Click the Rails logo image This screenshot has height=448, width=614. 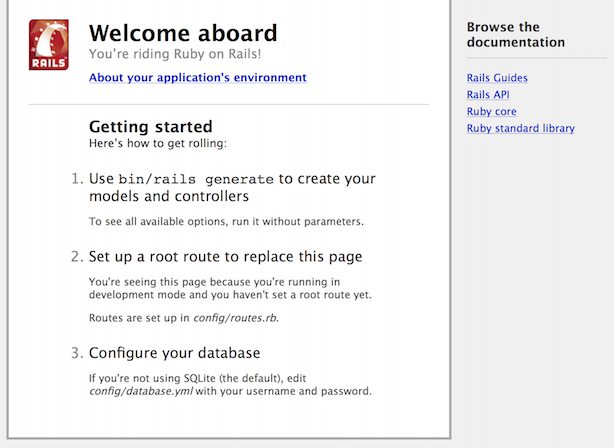[x=49, y=45]
